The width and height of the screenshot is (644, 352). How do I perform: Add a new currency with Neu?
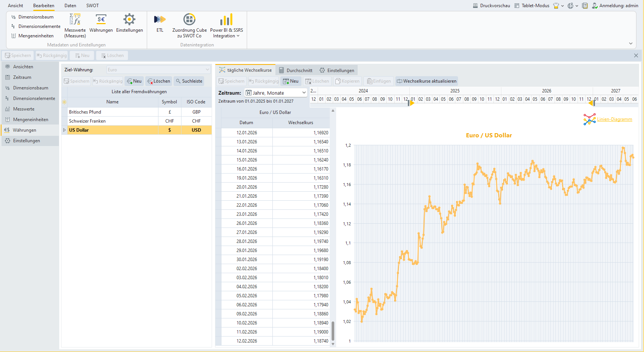[134, 81]
